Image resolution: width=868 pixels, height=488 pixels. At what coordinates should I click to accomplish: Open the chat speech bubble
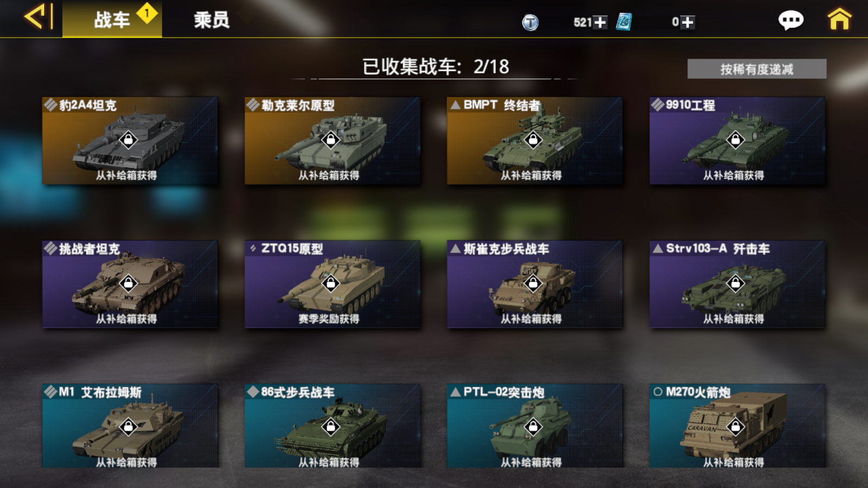790,20
